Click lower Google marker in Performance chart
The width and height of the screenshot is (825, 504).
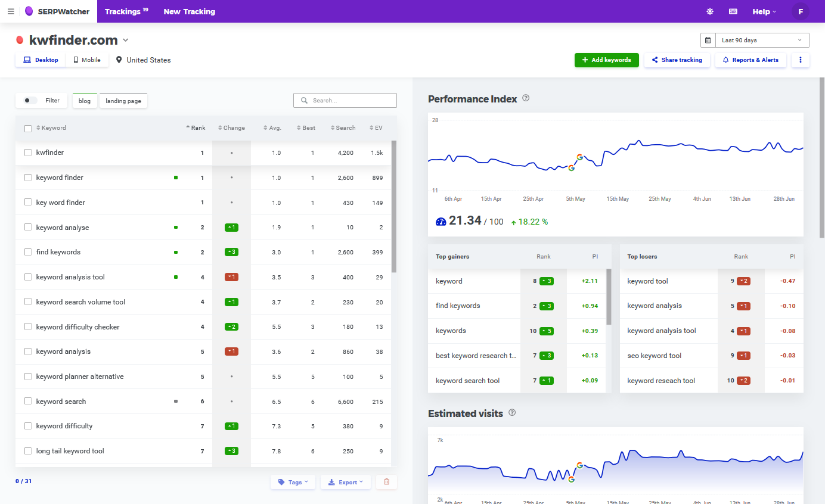(571, 168)
